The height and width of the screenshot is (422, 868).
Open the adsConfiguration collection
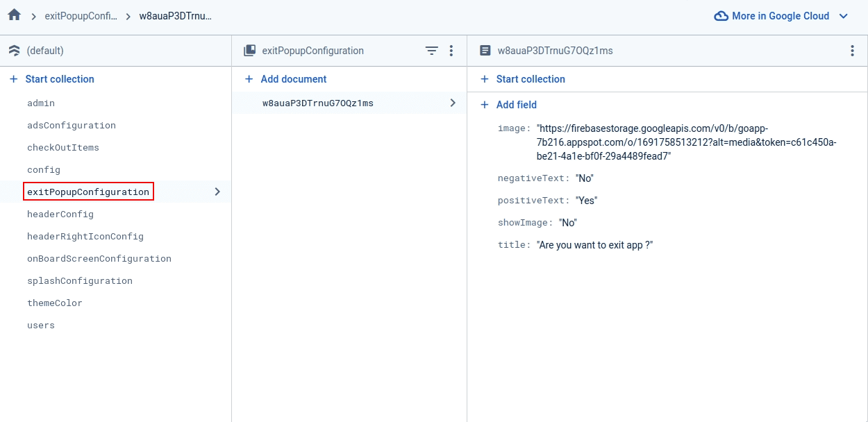tap(72, 126)
